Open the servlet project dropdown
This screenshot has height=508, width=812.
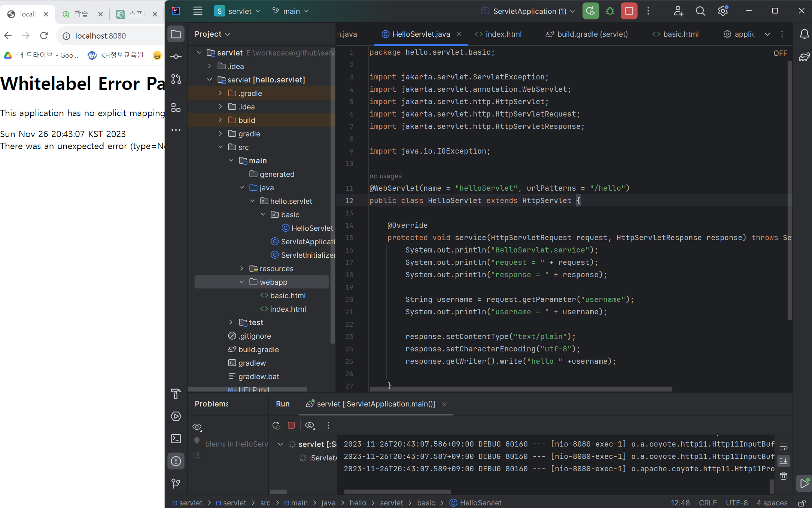[237, 11]
